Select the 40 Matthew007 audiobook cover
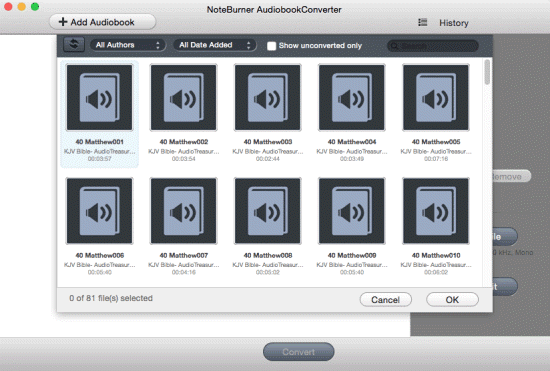This screenshot has height=371, width=550. click(x=183, y=211)
